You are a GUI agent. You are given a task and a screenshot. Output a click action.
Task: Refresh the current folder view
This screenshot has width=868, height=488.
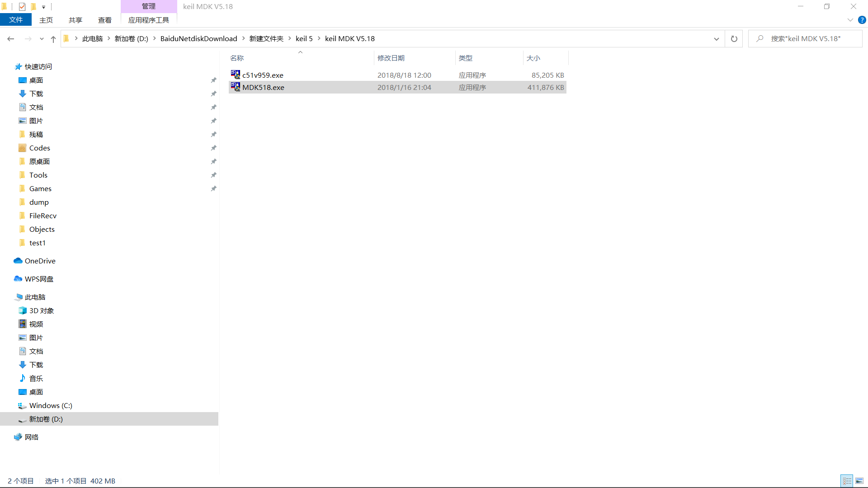(x=734, y=39)
